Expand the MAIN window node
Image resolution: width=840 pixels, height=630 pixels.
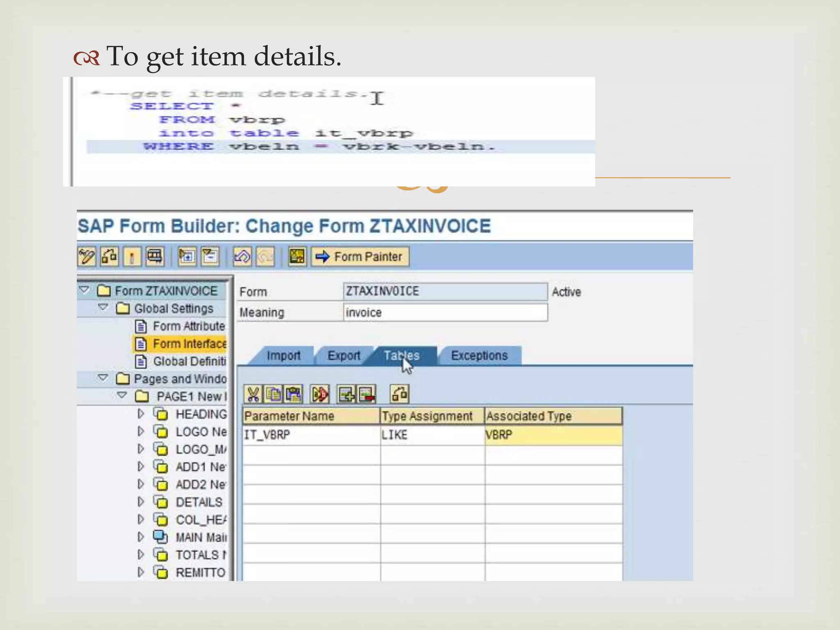(141, 537)
